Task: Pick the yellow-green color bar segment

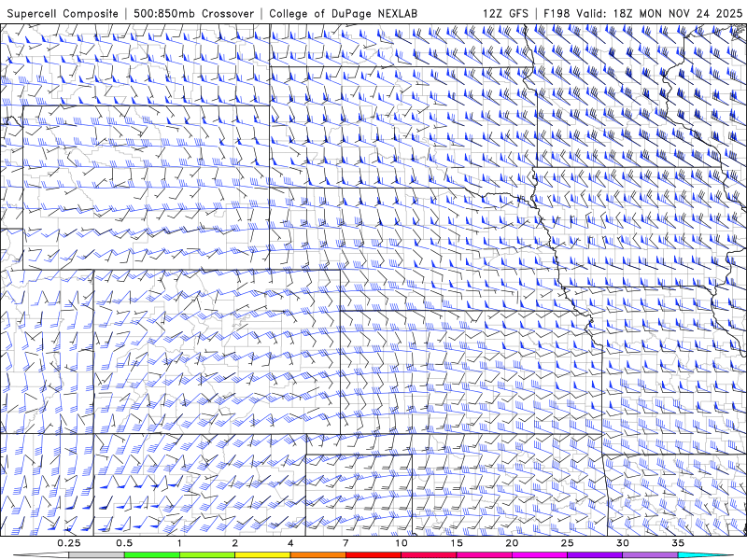Action: (207, 555)
